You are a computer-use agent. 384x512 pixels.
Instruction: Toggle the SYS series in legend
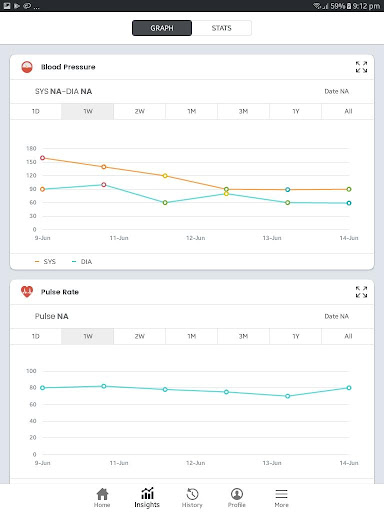(x=45, y=262)
